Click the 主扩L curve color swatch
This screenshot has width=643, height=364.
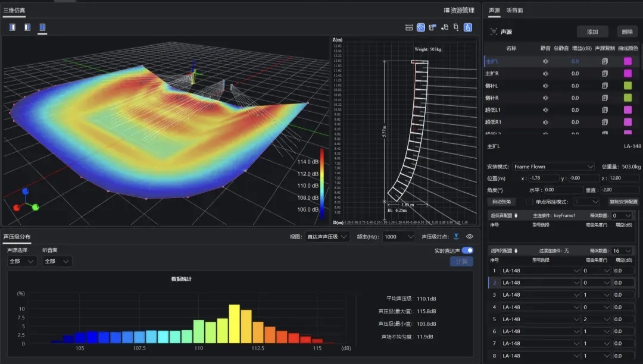(628, 61)
